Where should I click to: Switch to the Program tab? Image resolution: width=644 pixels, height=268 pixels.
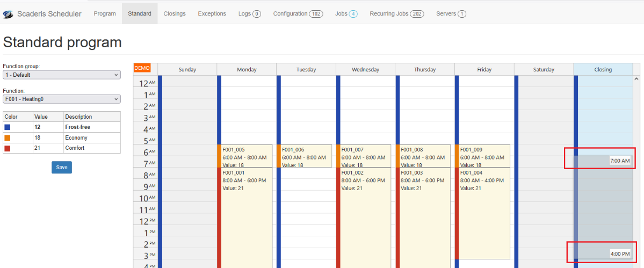(105, 14)
